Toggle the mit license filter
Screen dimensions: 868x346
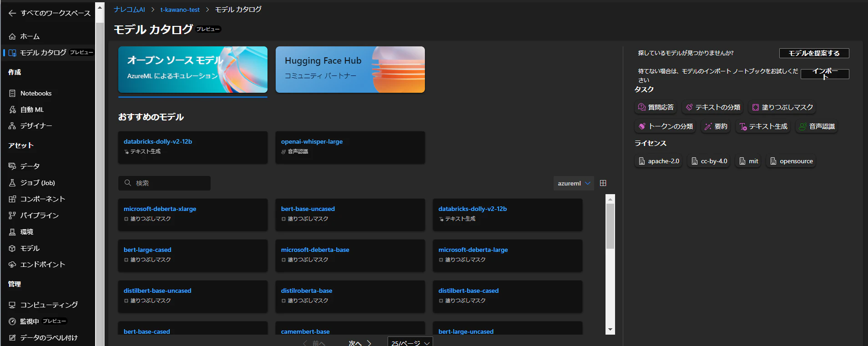(748, 161)
